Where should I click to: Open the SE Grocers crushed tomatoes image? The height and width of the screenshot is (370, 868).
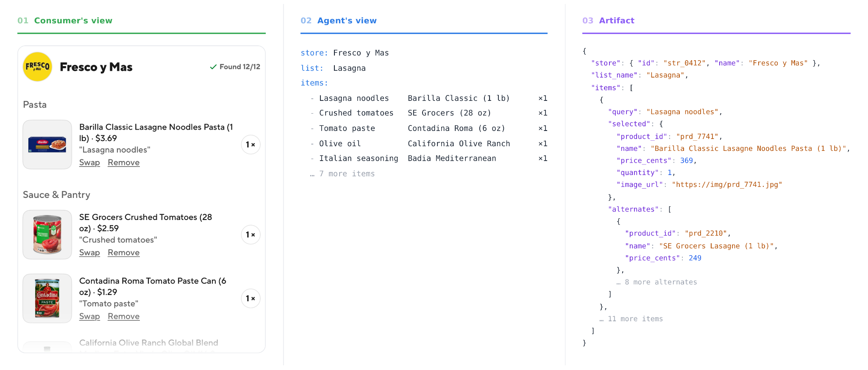click(x=47, y=235)
